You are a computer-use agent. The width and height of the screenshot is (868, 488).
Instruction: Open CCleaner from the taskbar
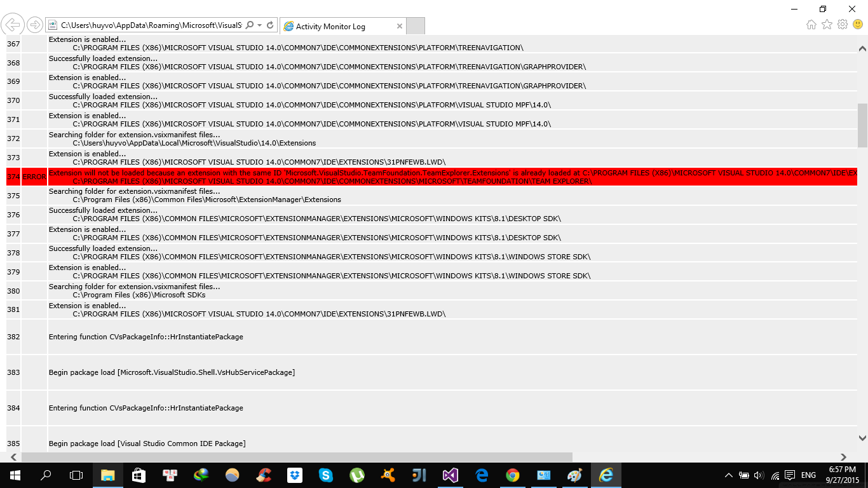tap(264, 475)
